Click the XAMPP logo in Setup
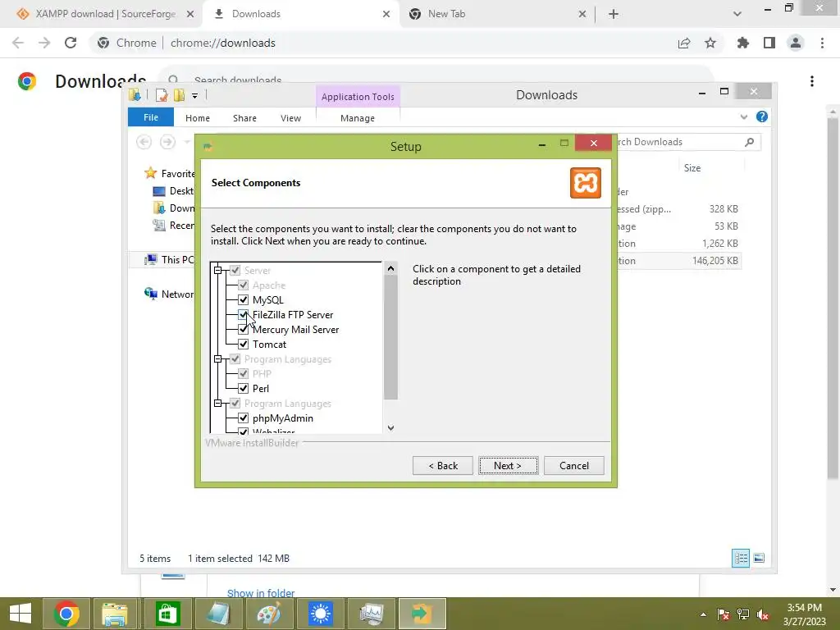This screenshot has width=840, height=630. click(x=585, y=183)
